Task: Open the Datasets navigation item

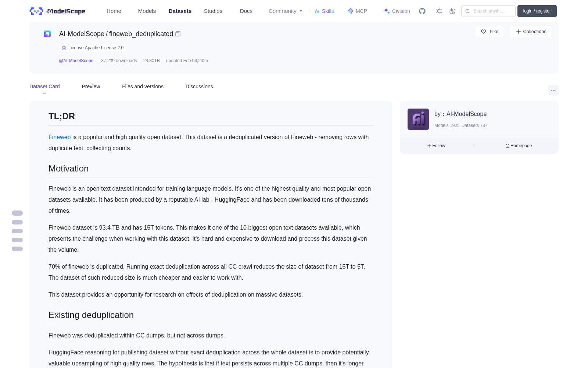Action: tap(180, 11)
